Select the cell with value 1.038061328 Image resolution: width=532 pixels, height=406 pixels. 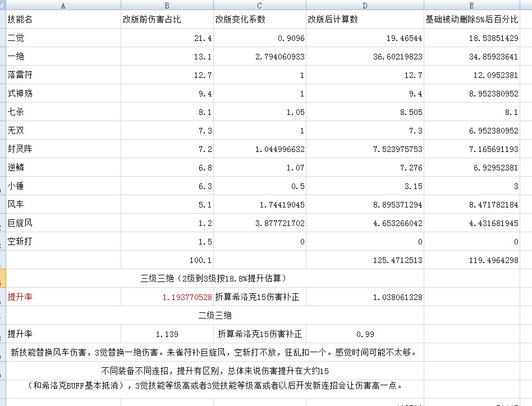(365, 297)
